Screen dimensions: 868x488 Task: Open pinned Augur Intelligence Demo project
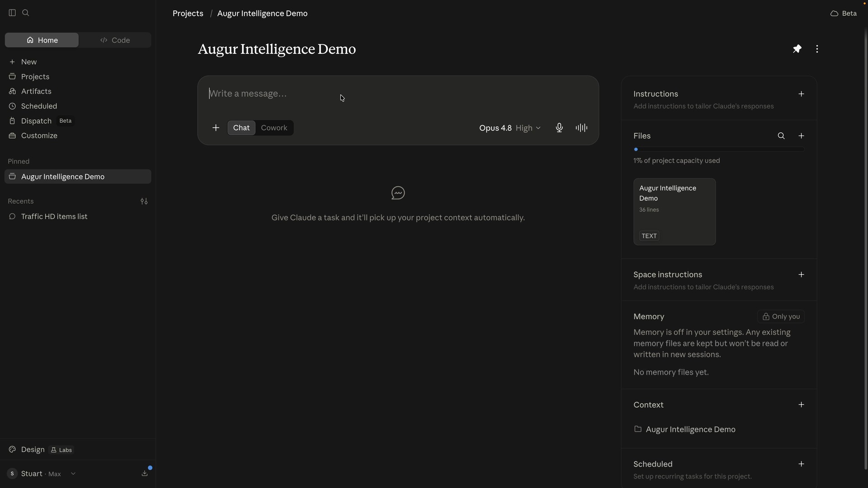tap(78, 177)
